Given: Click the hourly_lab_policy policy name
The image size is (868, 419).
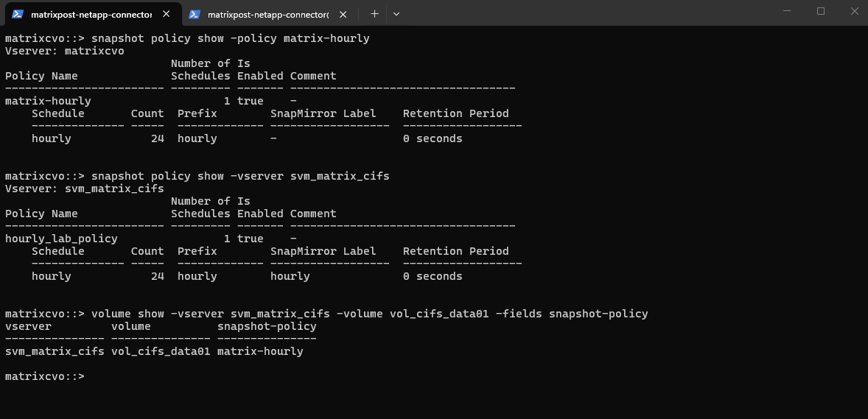Looking at the screenshot, I should click(x=61, y=239).
